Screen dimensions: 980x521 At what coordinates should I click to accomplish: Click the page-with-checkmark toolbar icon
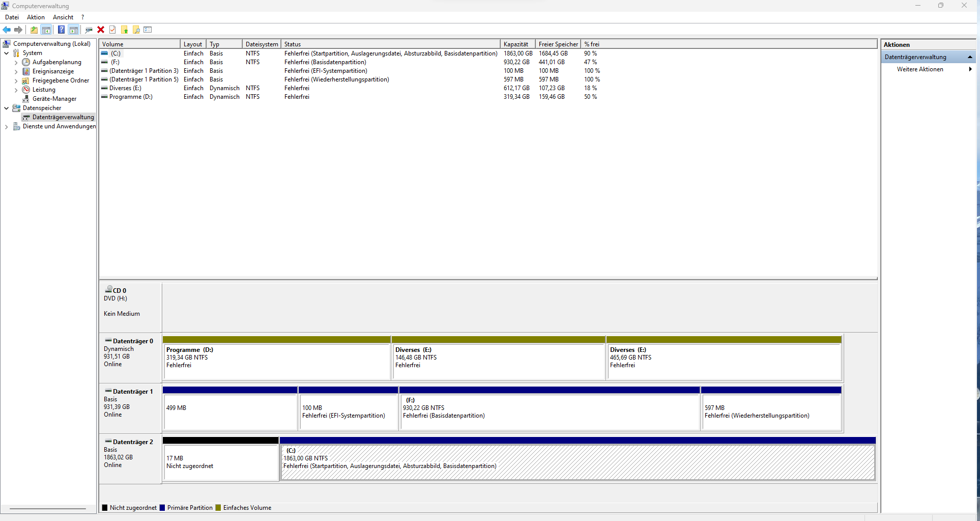pos(112,30)
